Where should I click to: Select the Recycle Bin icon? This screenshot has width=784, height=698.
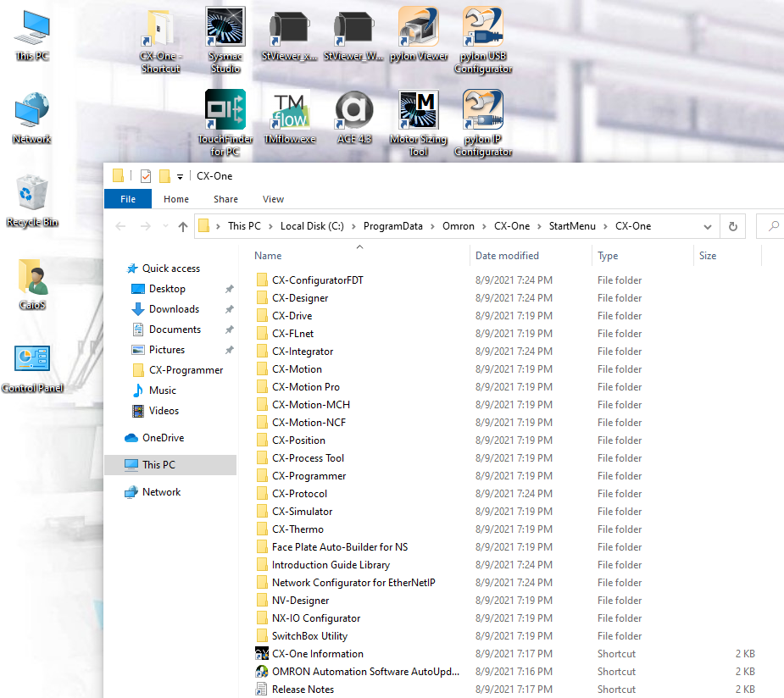(32, 201)
